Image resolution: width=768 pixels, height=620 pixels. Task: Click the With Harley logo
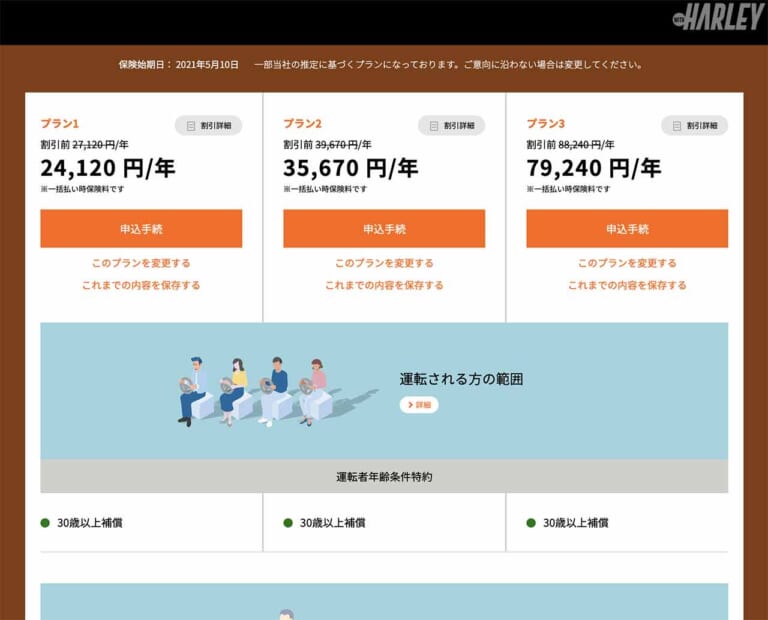(x=718, y=17)
